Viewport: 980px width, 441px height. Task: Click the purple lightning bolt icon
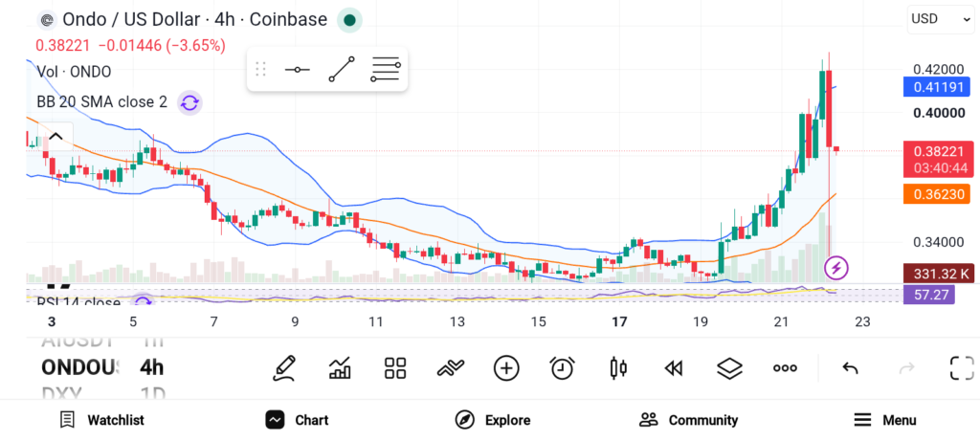[836, 268]
